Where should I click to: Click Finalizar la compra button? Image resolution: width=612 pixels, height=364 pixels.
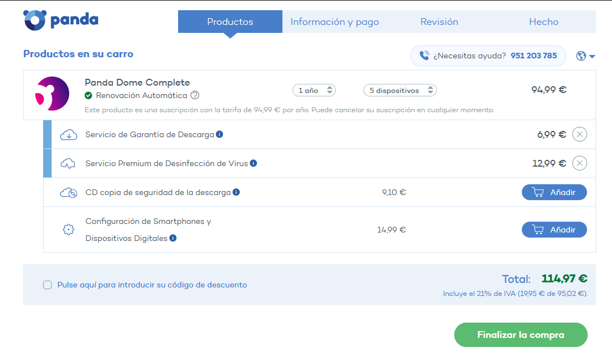click(x=521, y=335)
